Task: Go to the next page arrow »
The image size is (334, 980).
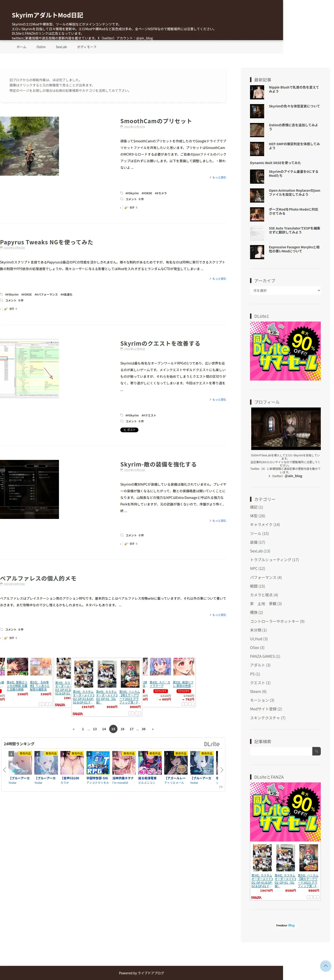Action: coord(153,729)
